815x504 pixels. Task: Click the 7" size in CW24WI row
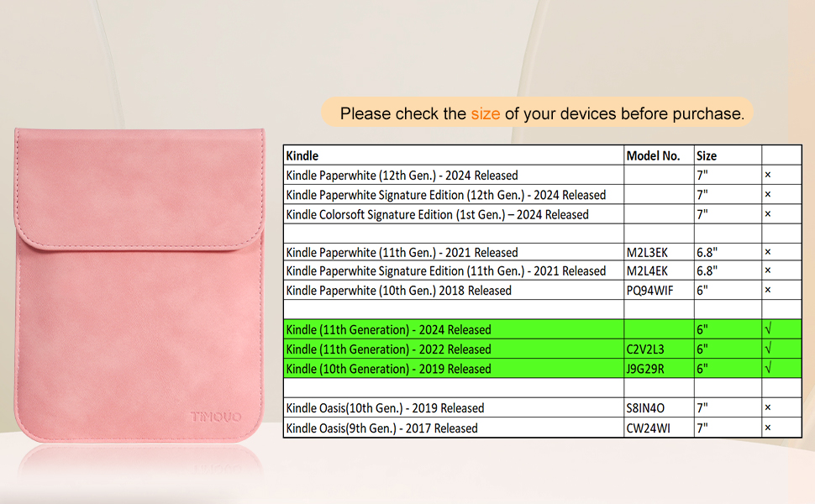click(x=702, y=428)
